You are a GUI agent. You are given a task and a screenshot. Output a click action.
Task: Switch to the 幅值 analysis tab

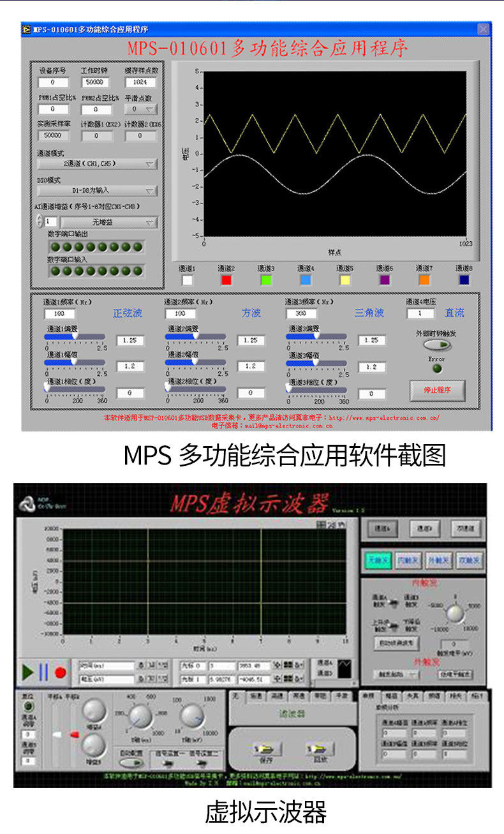click(390, 696)
